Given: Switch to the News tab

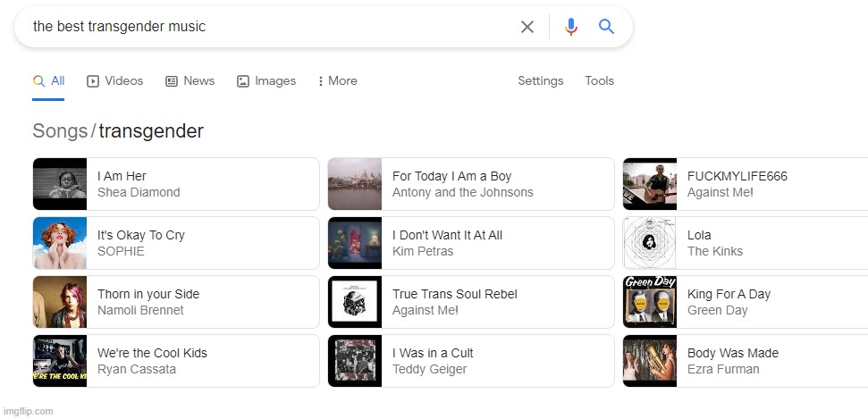Looking at the screenshot, I should 190,80.
